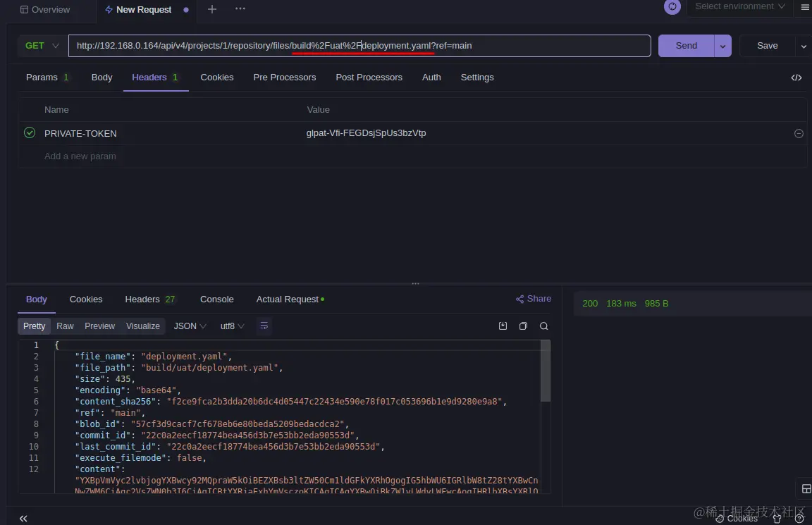Click the footer upload/share icon
This screenshot has height=525, width=812.
[777, 518]
